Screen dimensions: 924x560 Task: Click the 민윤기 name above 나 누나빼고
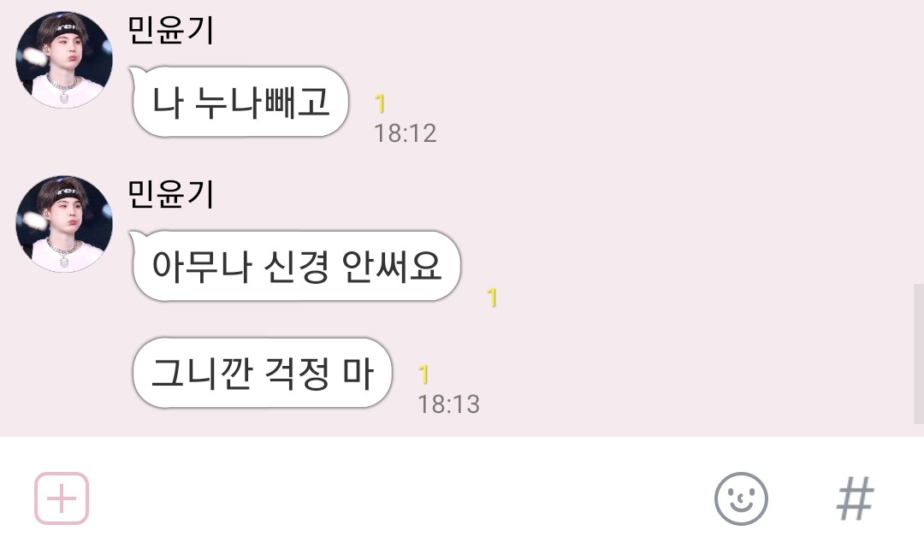[x=171, y=29]
